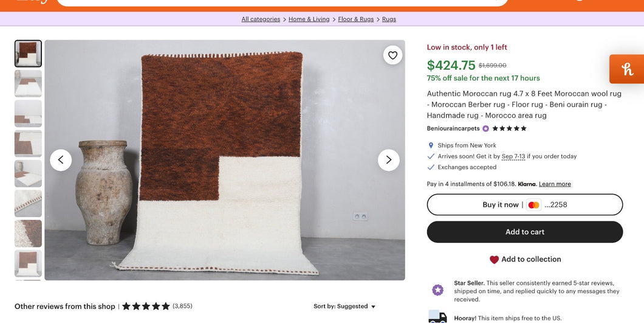Expand the Sort by: Suggested dropdown

click(x=344, y=307)
